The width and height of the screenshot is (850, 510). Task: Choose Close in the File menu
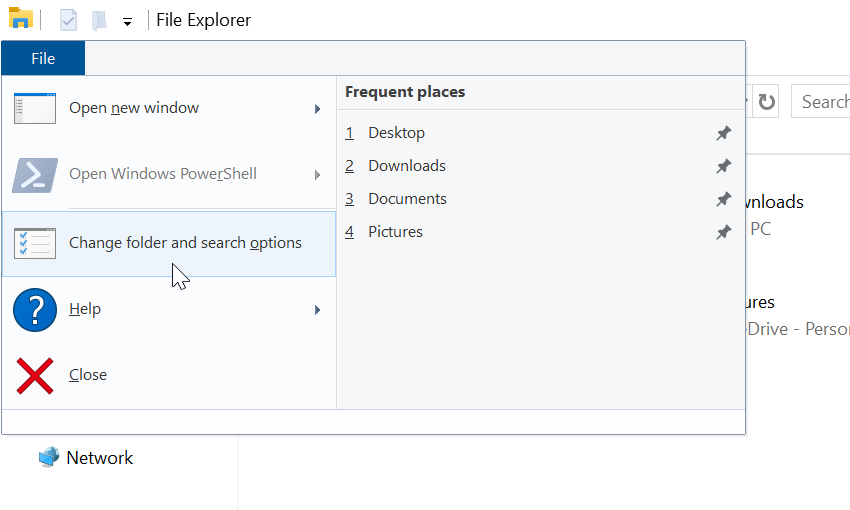pos(169,375)
